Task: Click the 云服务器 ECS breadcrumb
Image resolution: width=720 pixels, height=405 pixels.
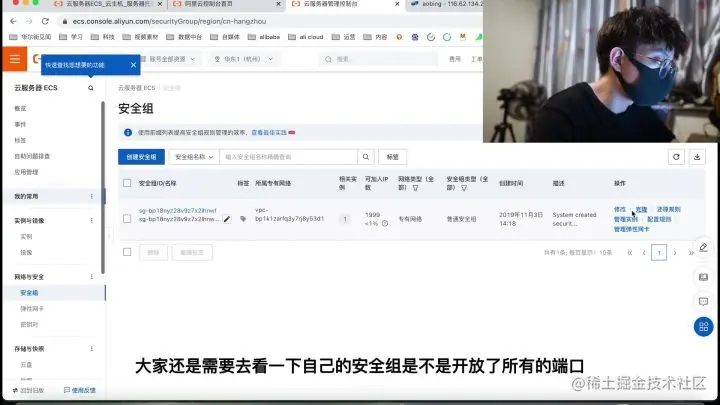Action: (136, 88)
